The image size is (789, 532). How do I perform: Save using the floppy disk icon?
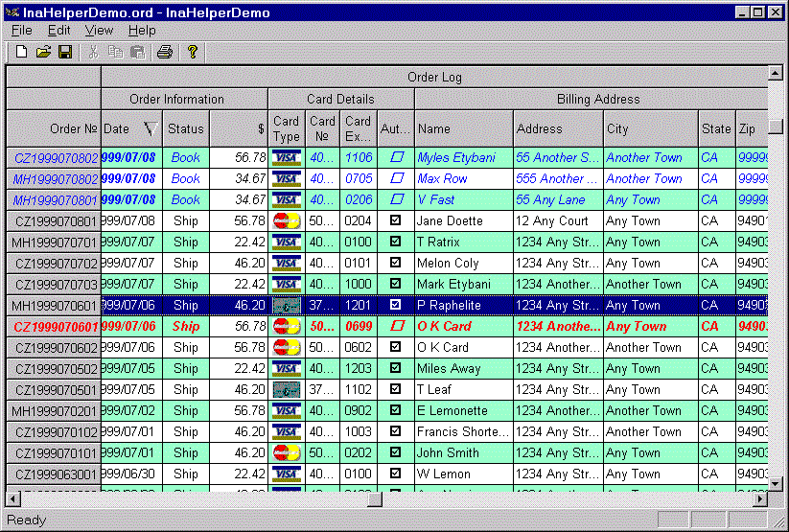click(65, 52)
